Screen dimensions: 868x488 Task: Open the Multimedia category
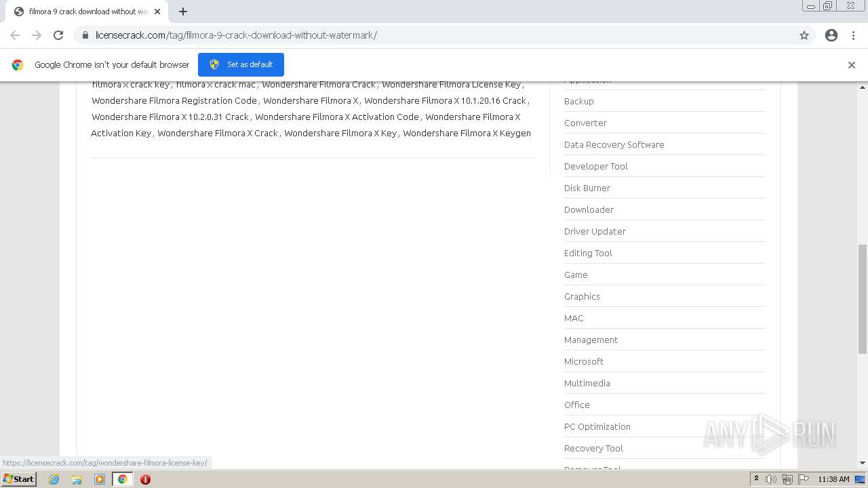pos(587,383)
